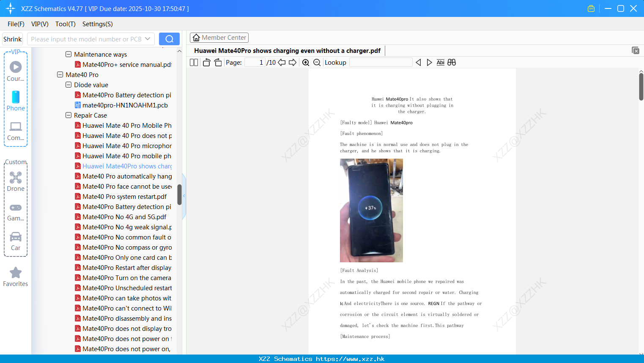The width and height of the screenshot is (644, 363).
Task: Open Huawei Mate 40 Pro Mobile Ph case
Action: click(123, 125)
